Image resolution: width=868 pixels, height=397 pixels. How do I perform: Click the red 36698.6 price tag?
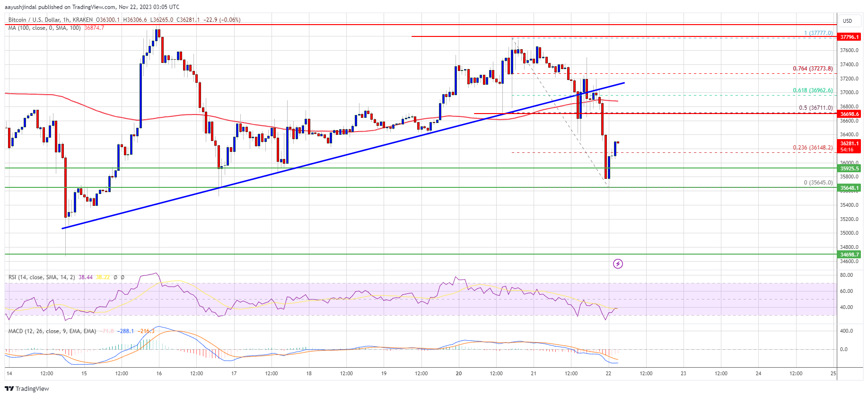click(849, 114)
